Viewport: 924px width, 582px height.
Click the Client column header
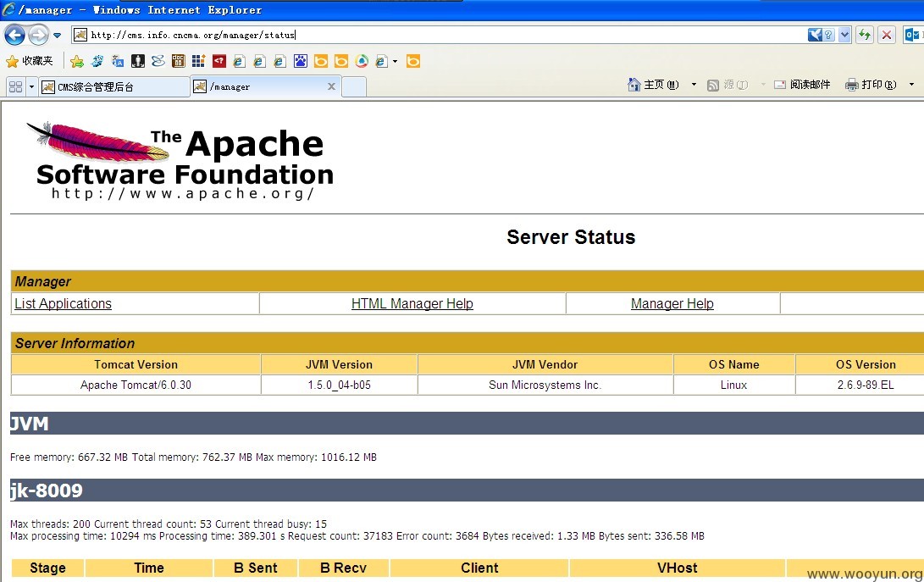pos(479,568)
